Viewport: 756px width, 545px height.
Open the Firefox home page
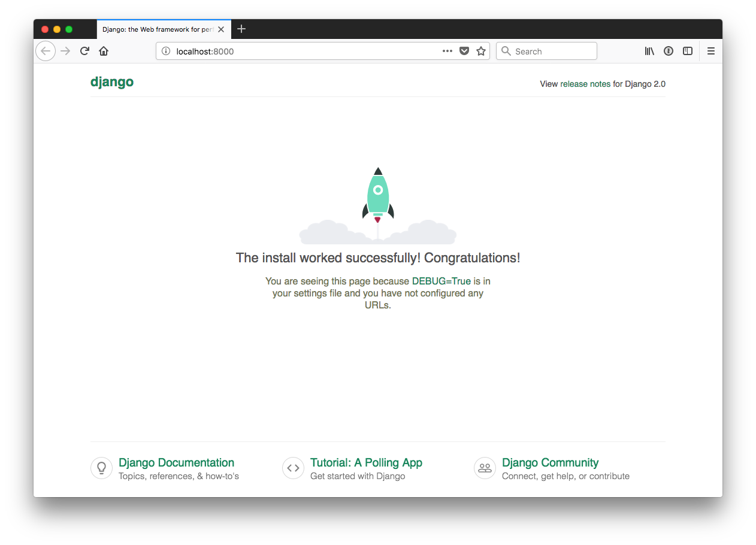tap(103, 51)
